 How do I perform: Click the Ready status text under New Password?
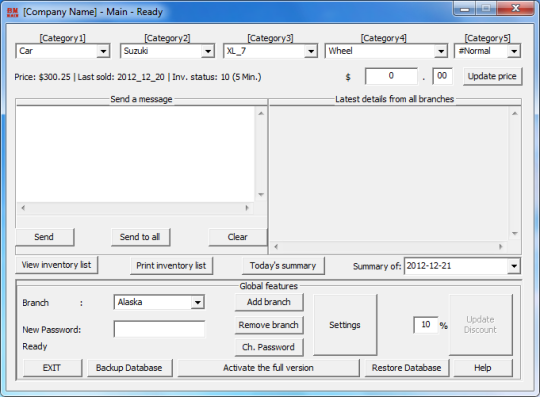[35, 346]
